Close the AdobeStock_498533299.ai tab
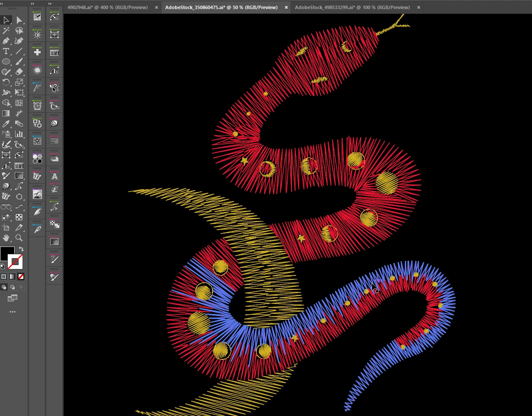The height and width of the screenshot is (416, 532). coord(419,7)
